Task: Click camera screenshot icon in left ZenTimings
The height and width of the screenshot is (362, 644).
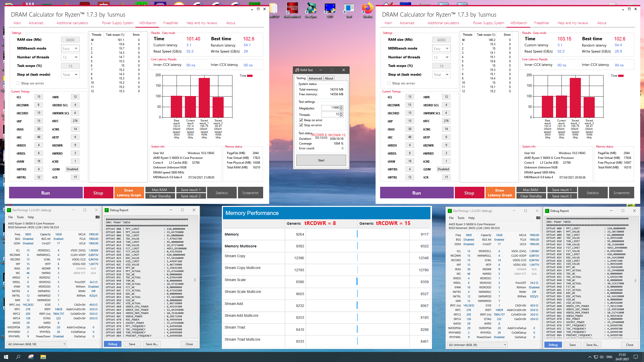Action: pyautogui.click(x=98, y=217)
